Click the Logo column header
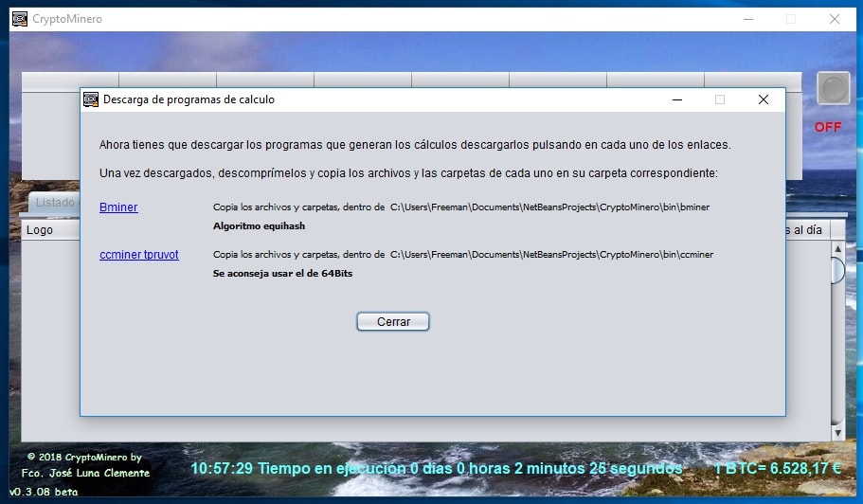 (x=50, y=230)
